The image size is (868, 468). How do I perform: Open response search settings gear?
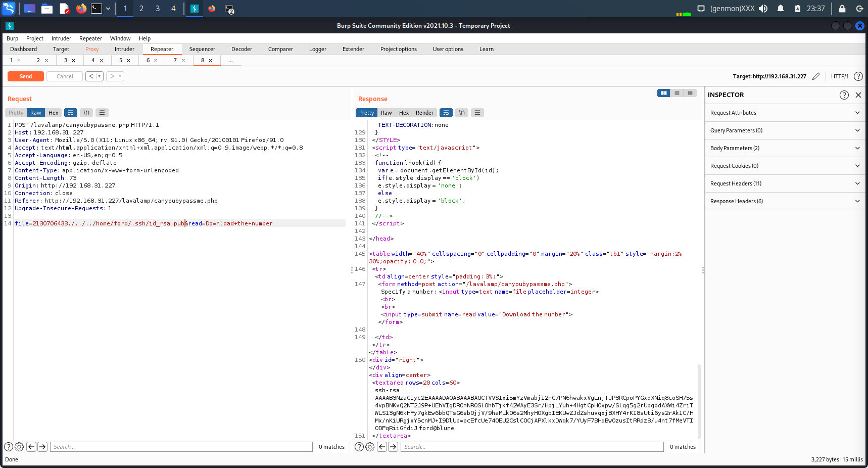tap(370, 447)
